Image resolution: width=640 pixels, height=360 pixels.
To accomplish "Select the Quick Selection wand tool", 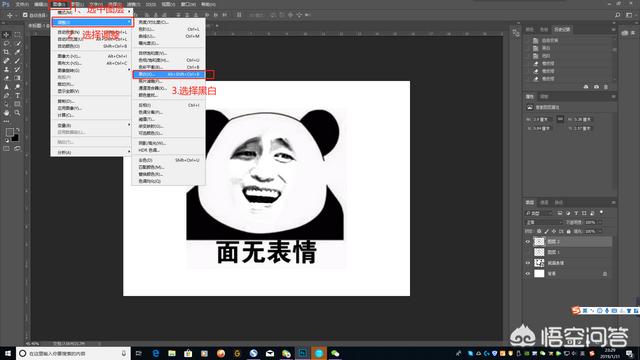I will click(x=17, y=43).
